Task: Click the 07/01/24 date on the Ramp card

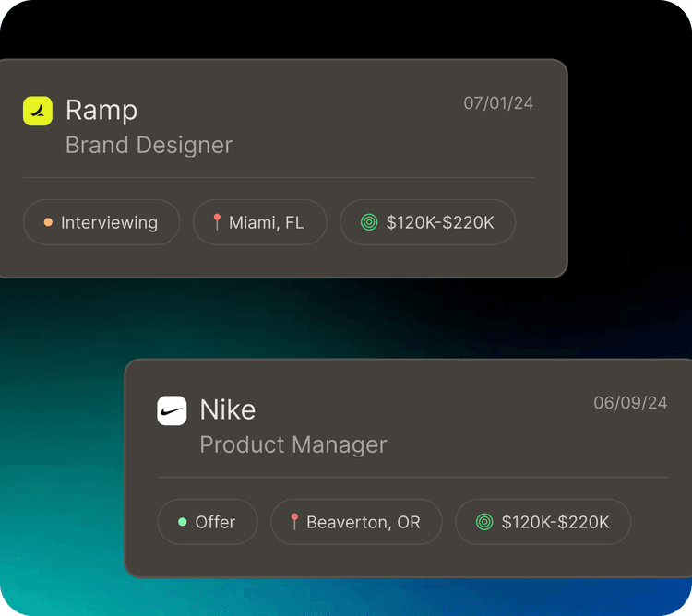Action: [x=498, y=103]
